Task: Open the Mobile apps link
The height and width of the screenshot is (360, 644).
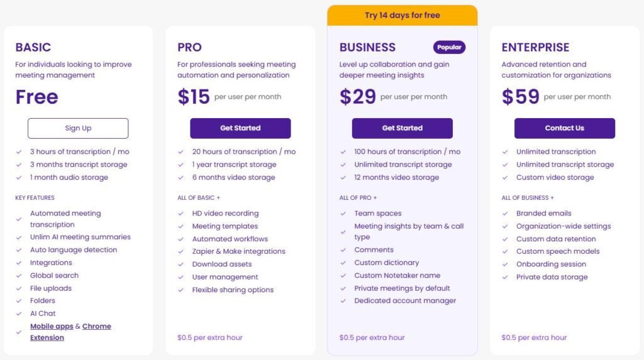Action: pos(52,327)
